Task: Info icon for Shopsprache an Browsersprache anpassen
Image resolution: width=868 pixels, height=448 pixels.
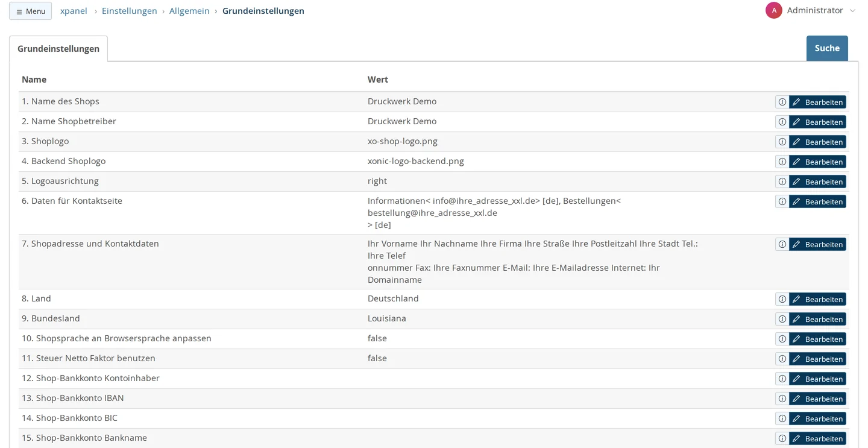Action: pyautogui.click(x=782, y=339)
